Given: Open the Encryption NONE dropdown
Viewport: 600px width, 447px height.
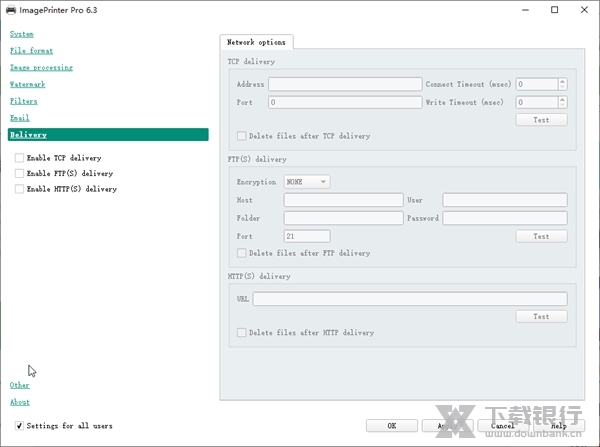Looking at the screenshot, I should (307, 182).
